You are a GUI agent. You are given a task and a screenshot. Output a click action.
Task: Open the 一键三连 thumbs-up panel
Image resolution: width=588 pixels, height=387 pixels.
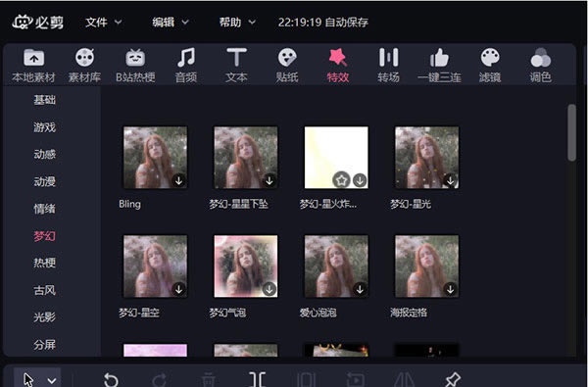click(439, 66)
